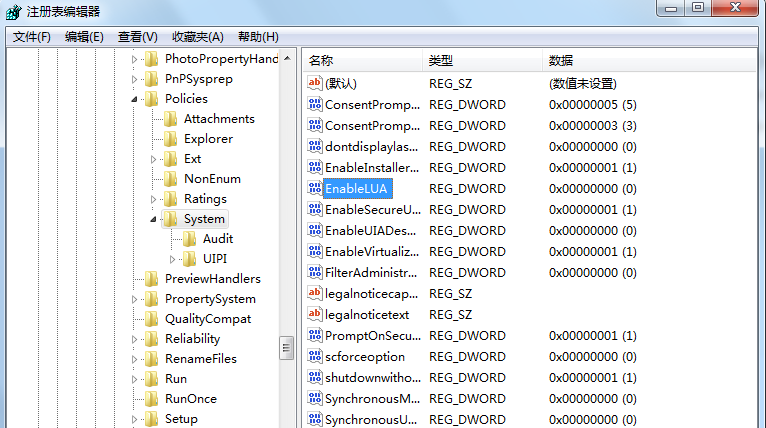Click the PreviewHandlers folder icon
The width and height of the screenshot is (766, 428).
152,279
